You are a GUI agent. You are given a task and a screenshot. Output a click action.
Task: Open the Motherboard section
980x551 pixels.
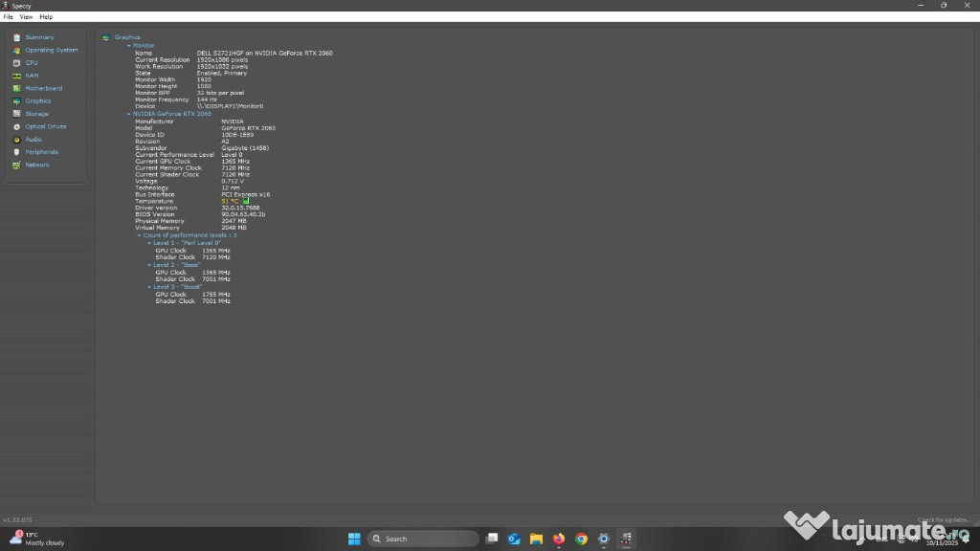click(43, 88)
